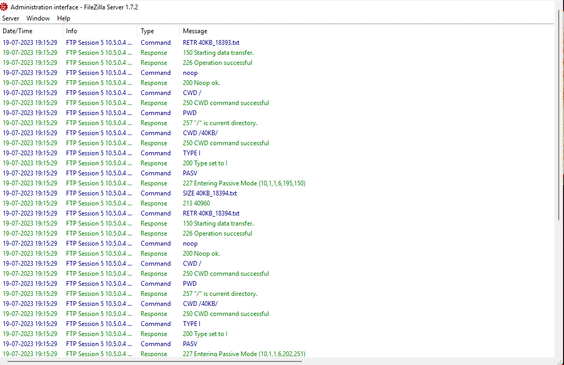Click the "150 Starting data transfer." row after RETR 40KB_18393.txt
This screenshot has width=564, height=365.
point(277,53)
